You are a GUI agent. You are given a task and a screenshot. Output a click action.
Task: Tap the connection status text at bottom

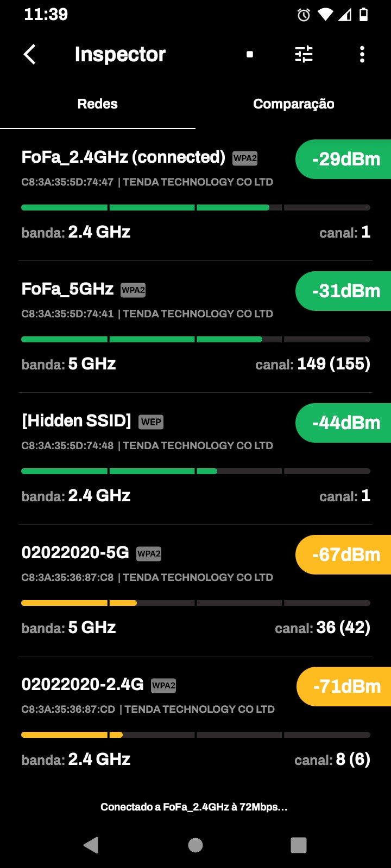194,807
